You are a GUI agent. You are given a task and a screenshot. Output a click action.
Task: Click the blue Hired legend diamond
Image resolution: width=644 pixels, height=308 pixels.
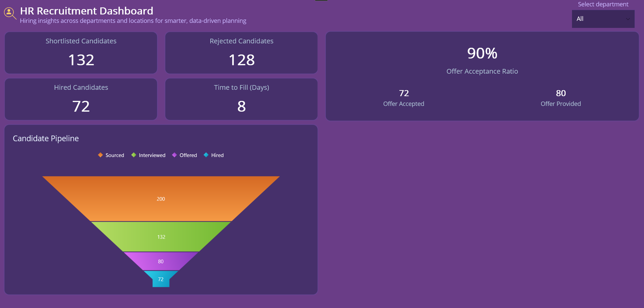[206, 155]
